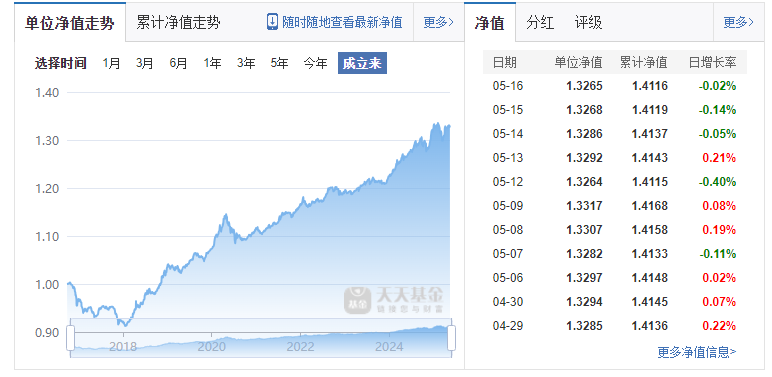Grab the right handle of timeline range slider
The image size is (772, 377).
(x=451, y=338)
